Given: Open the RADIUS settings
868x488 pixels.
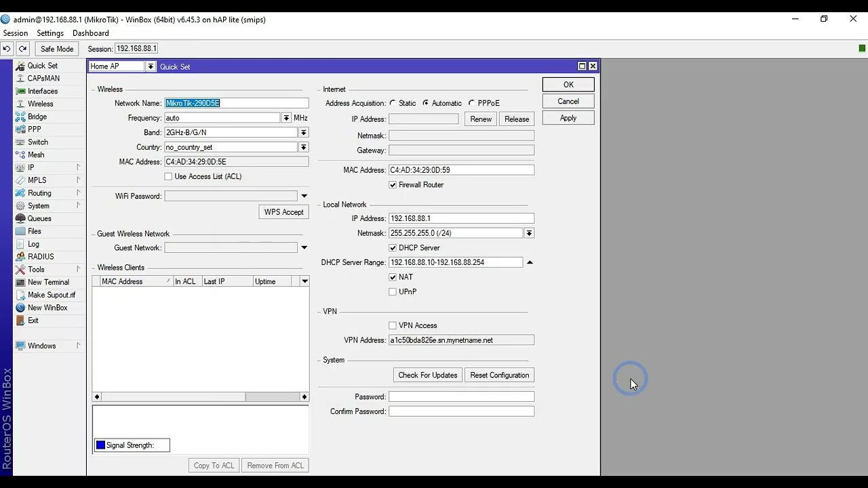Looking at the screenshot, I should [x=41, y=257].
